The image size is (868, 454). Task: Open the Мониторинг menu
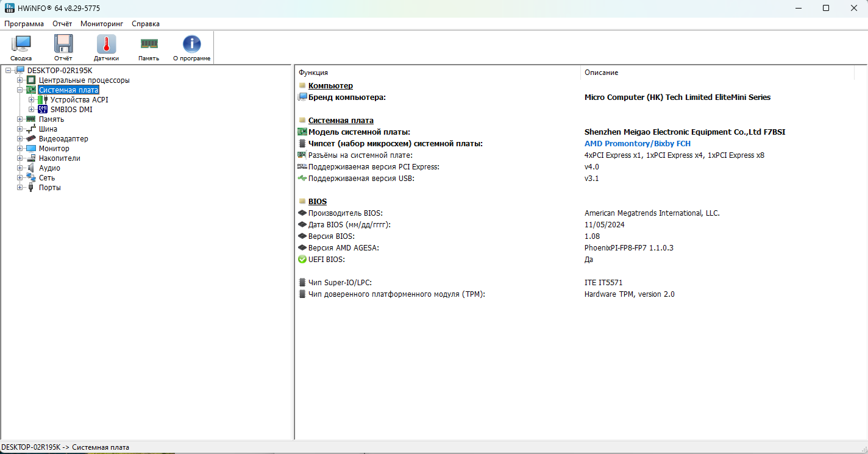pyautogui.click(x=102, y=24)
